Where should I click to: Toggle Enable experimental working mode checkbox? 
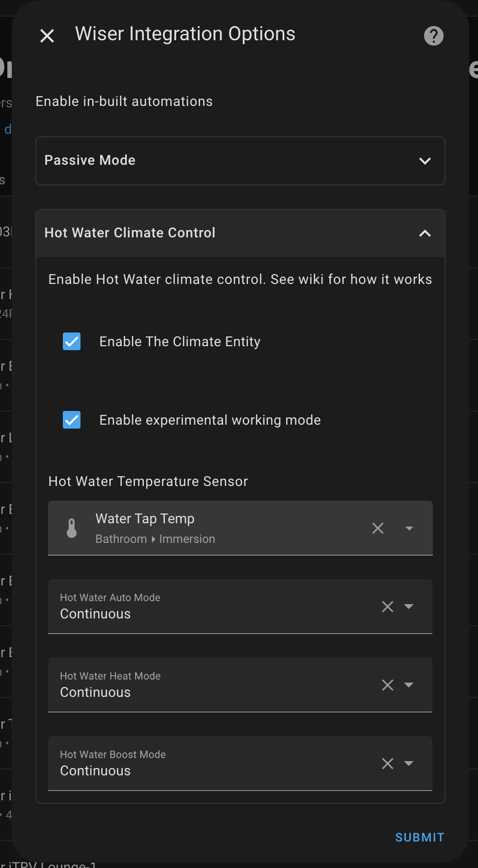coord(72,420)
